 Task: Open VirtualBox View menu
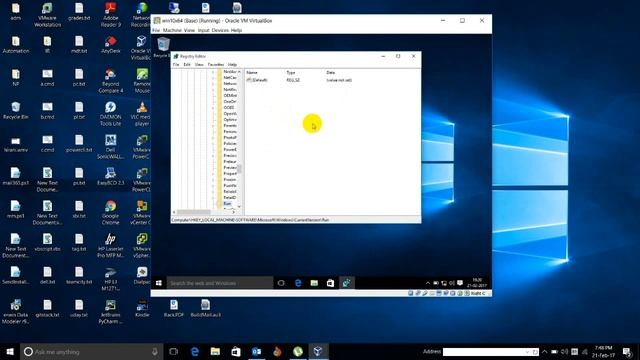(189, 31)
